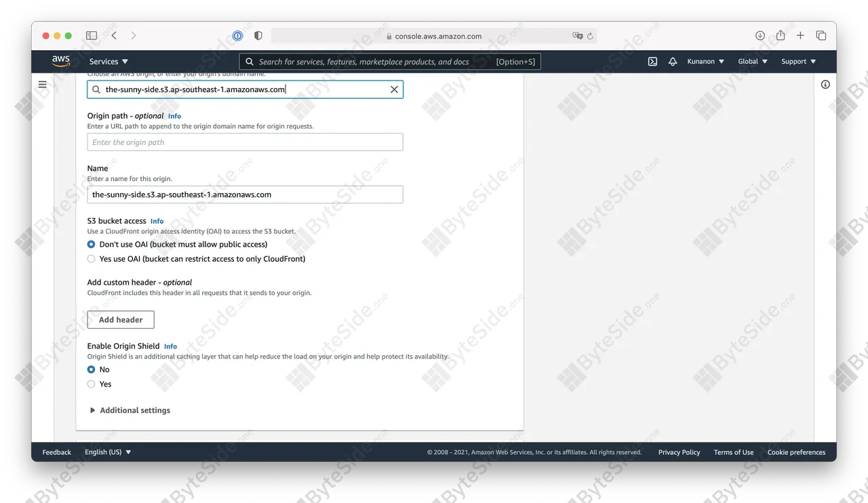
Task: Click the AWS search bar field
Action: click(x=390, y=62)
